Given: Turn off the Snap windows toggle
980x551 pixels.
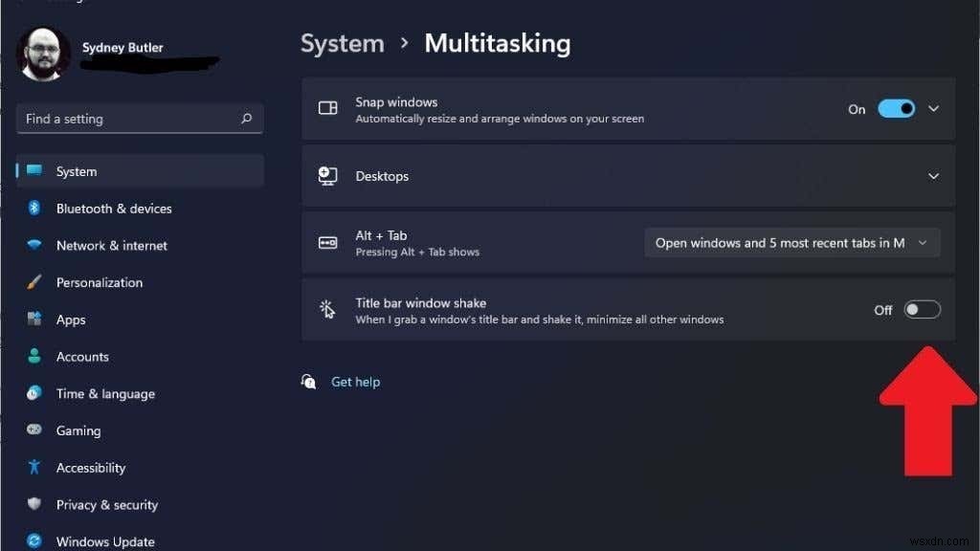Looking at the screenshot, I should coord(894,109).
